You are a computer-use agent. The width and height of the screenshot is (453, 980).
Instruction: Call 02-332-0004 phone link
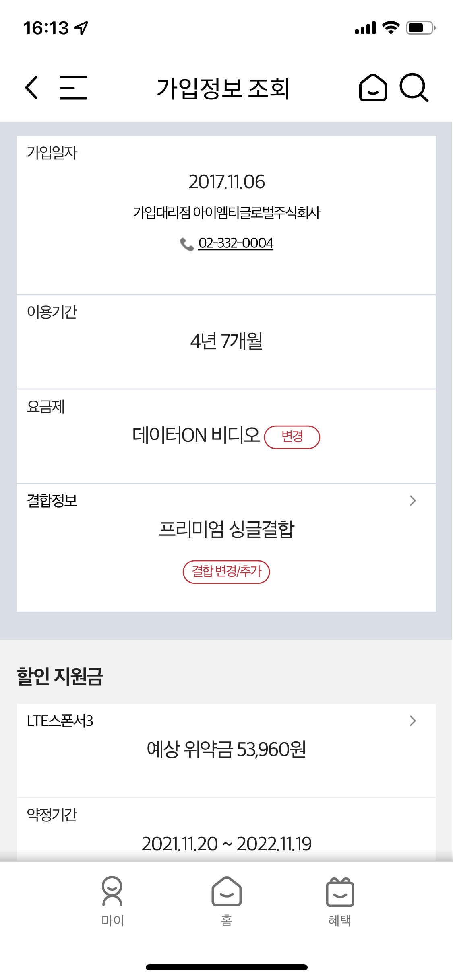(236, 243)
